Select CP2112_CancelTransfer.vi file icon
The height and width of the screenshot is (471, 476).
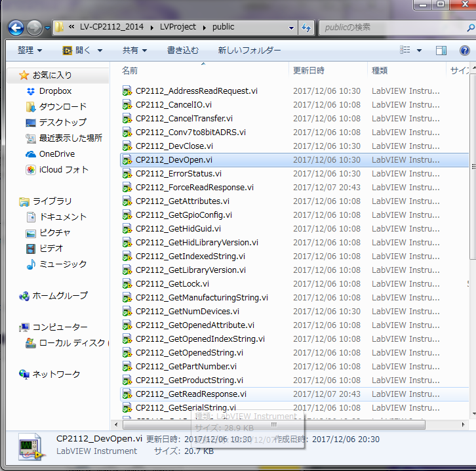click(127, 119)
